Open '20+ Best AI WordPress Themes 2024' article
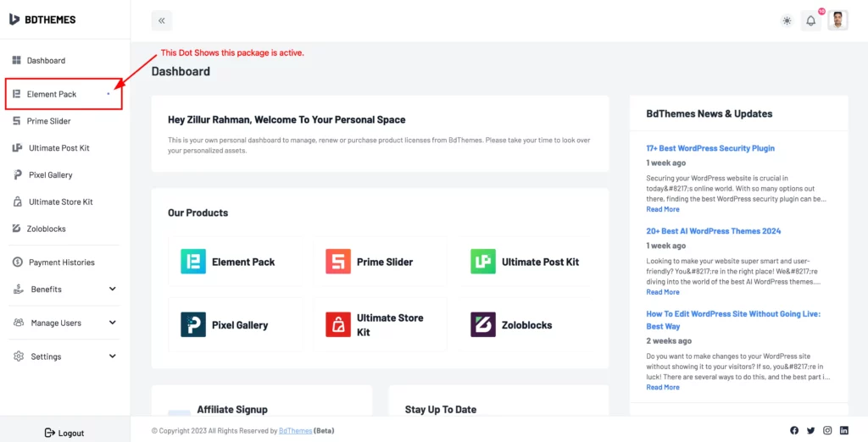Image resolution: width=868 pixels, height=442 pixels. (714, 230)
